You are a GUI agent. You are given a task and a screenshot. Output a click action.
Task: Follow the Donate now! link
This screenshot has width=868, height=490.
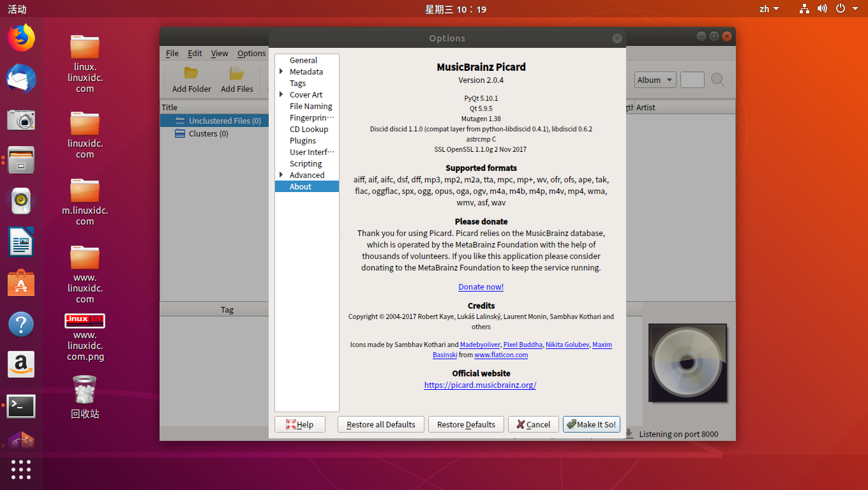coord(481,286)
